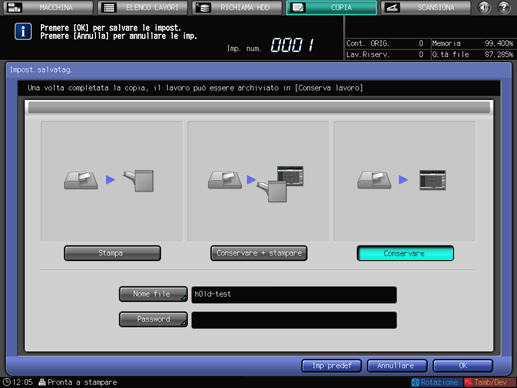This screenshot has height=388, width=517.
Task: Click the scan-to-print illustration panel
Action: click(x=112, y=181)
